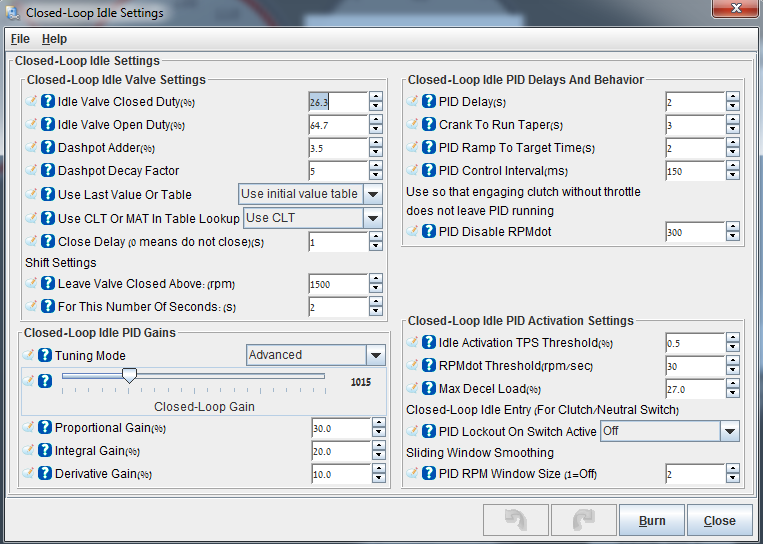
Task: Click the redo arrow button
Action: pos(583,520)
